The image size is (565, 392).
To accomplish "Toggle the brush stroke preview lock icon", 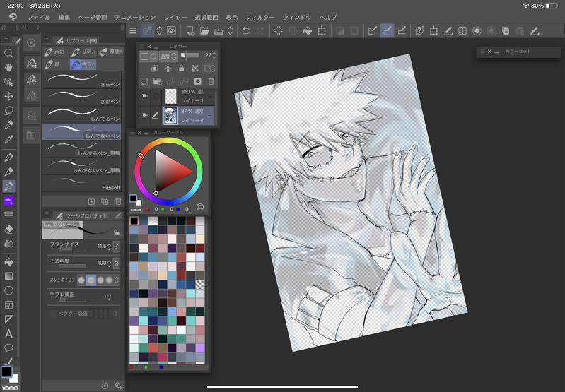I will click(117, 232).
